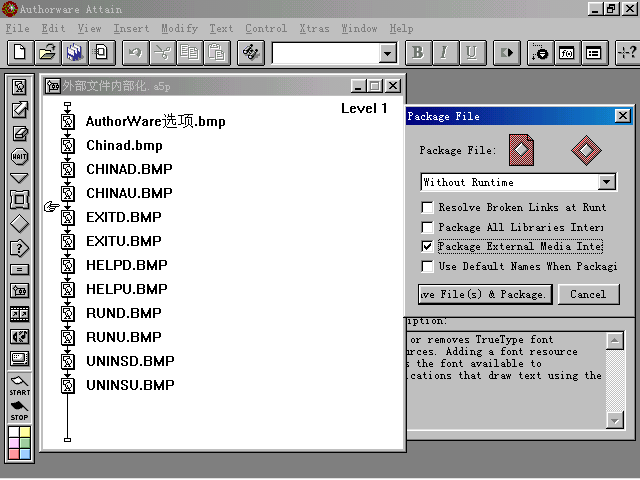Click Cancel in Package File dialog

(x=589, y=294)
